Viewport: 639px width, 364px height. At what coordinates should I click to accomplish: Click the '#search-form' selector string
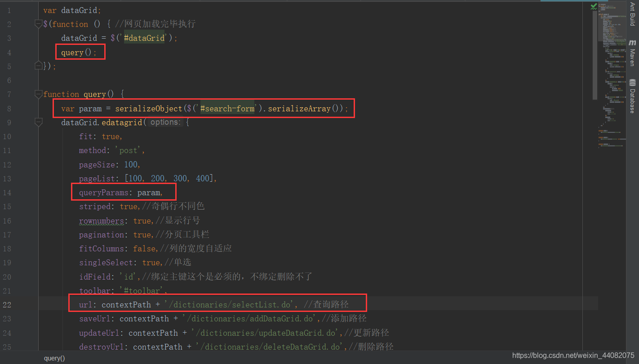(x=227, y=109)
